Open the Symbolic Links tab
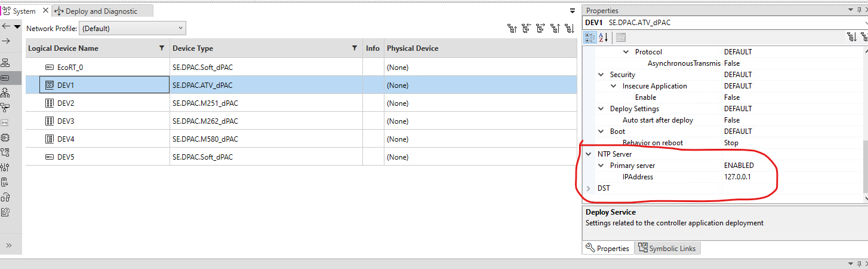 [667, 248]
